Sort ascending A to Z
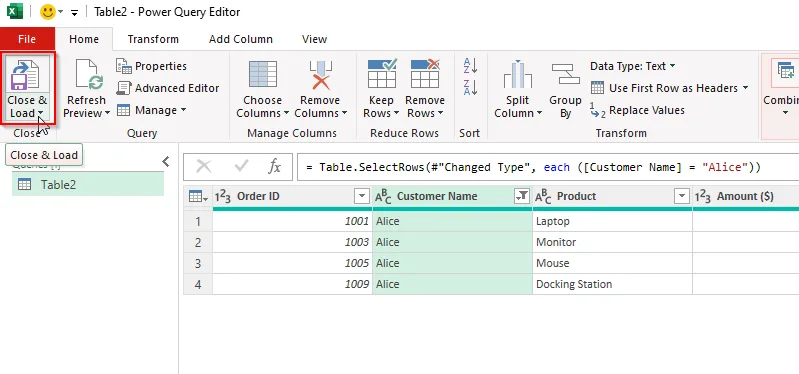 (470, 66)
